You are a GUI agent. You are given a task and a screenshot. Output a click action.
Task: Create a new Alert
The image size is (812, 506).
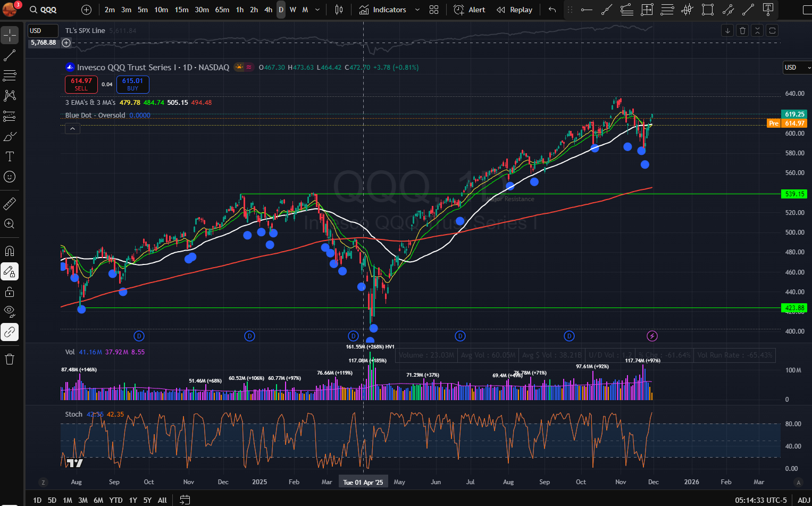point(469,10)
